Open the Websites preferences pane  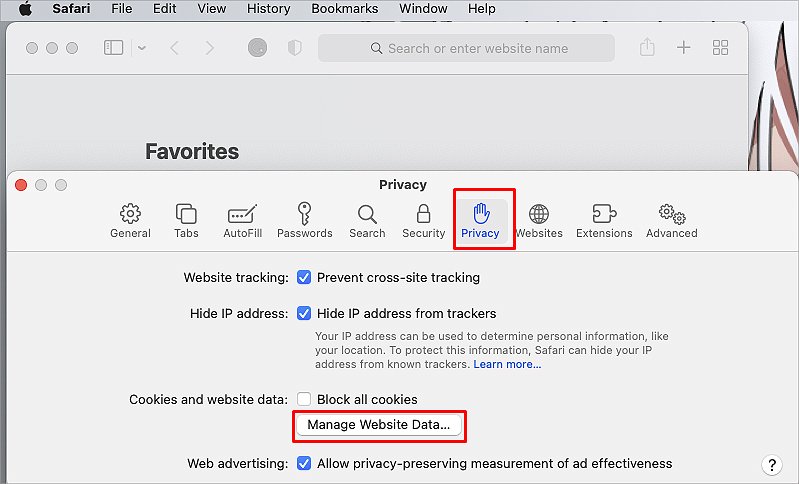[x=539, y=221]
